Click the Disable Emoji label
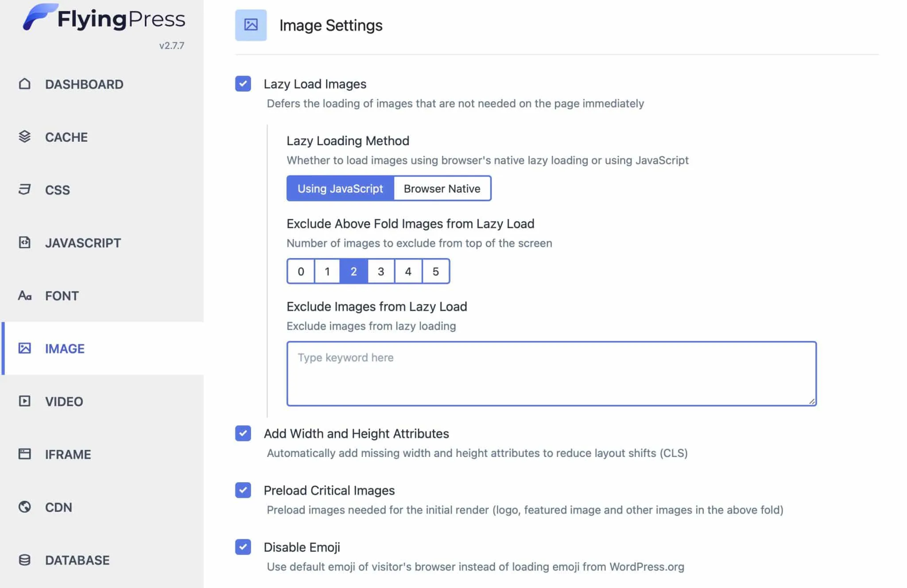This screenshot has width=907, height=588. point(302,547)
